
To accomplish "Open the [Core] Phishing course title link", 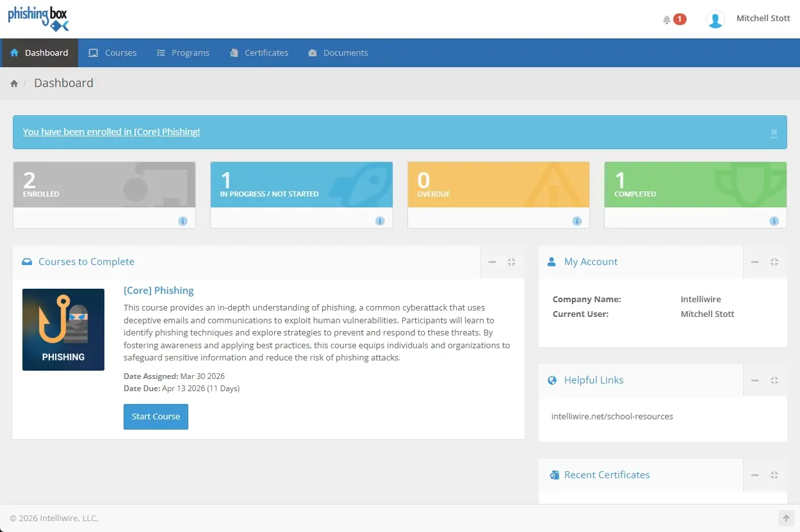I will coord(158,291).
